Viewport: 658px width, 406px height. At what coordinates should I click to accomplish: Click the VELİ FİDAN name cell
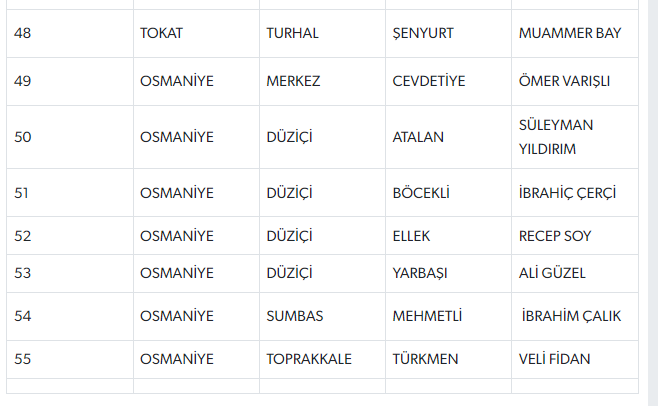[x=575, y=359]
